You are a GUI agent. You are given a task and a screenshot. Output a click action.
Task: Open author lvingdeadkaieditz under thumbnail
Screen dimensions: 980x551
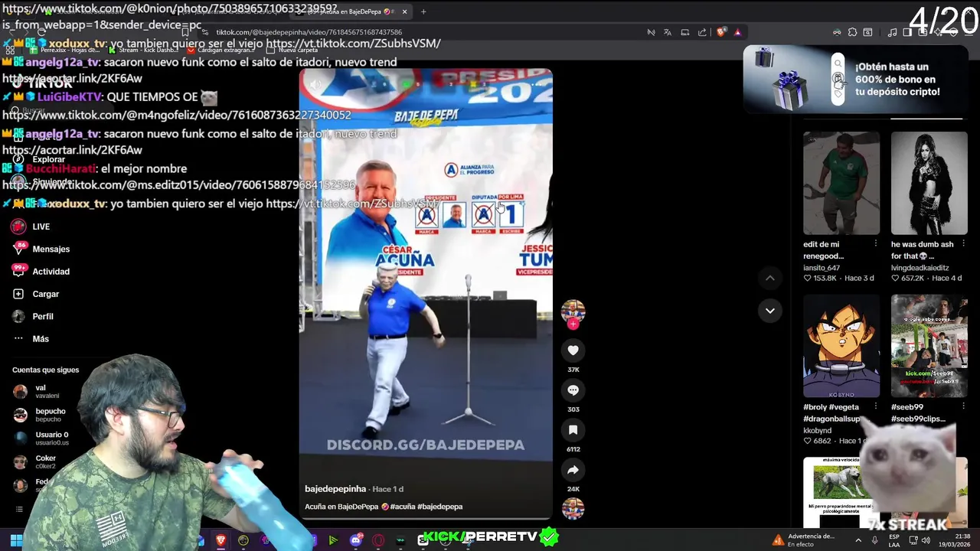pos(920,268)
